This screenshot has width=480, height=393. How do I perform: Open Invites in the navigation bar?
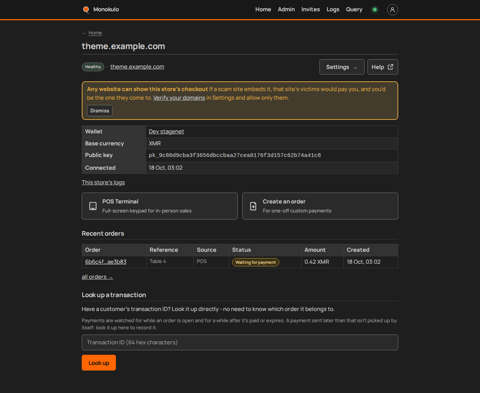311,9
